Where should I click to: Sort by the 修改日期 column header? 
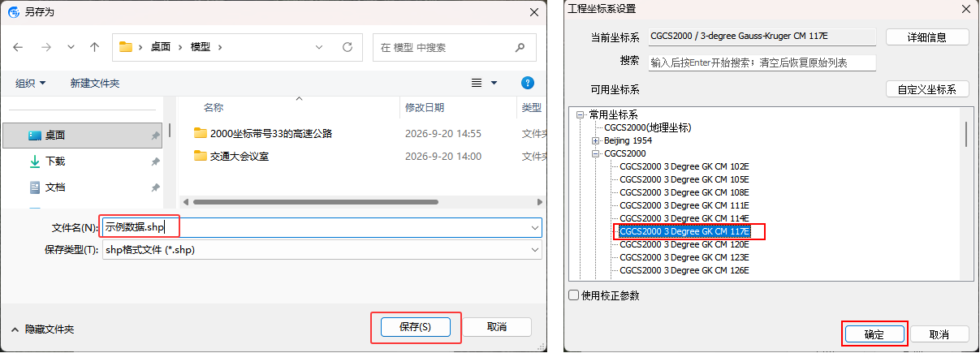click(425, 107)
